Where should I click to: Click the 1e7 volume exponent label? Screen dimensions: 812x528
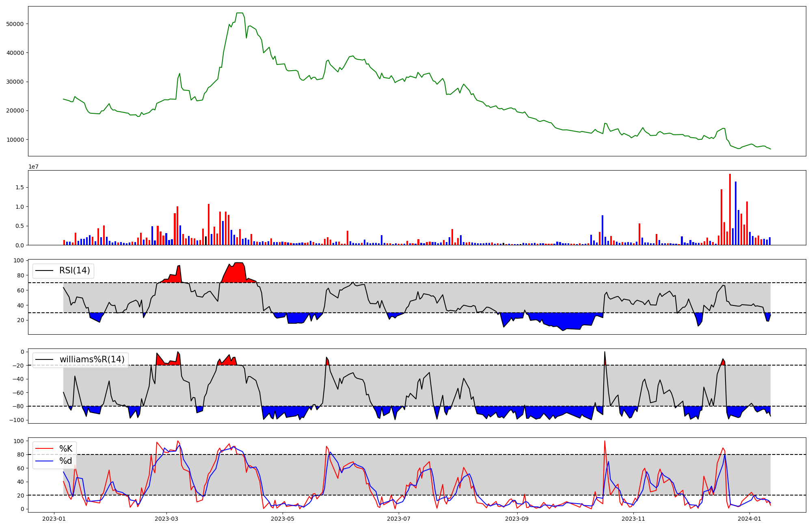click(x=34, y=167)
